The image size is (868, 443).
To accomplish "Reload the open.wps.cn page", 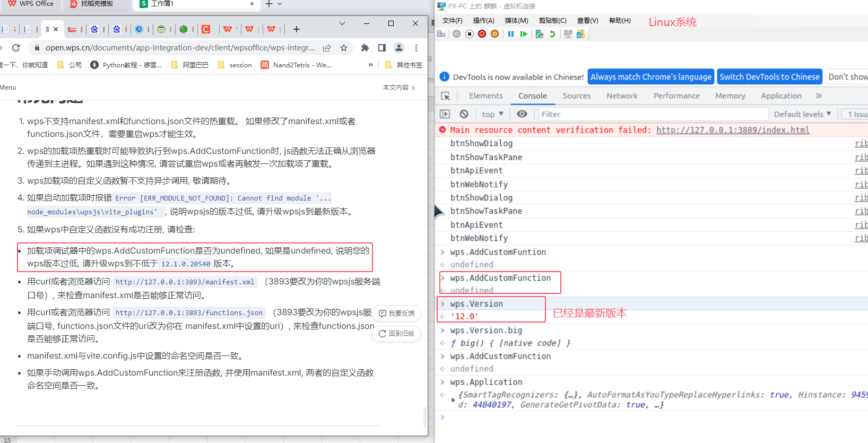I will 16,48.
